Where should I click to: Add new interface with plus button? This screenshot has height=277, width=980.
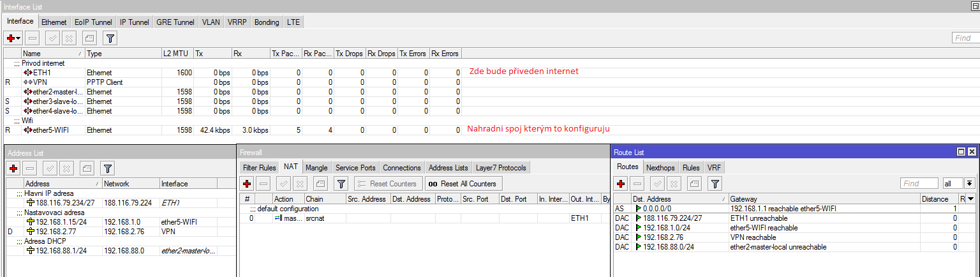point(13,38)
